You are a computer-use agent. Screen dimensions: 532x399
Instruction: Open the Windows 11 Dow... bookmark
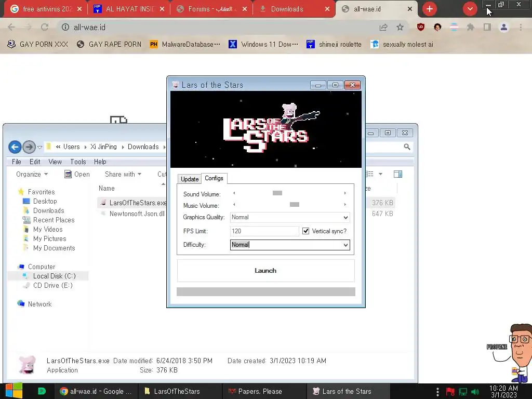(263, 45)
